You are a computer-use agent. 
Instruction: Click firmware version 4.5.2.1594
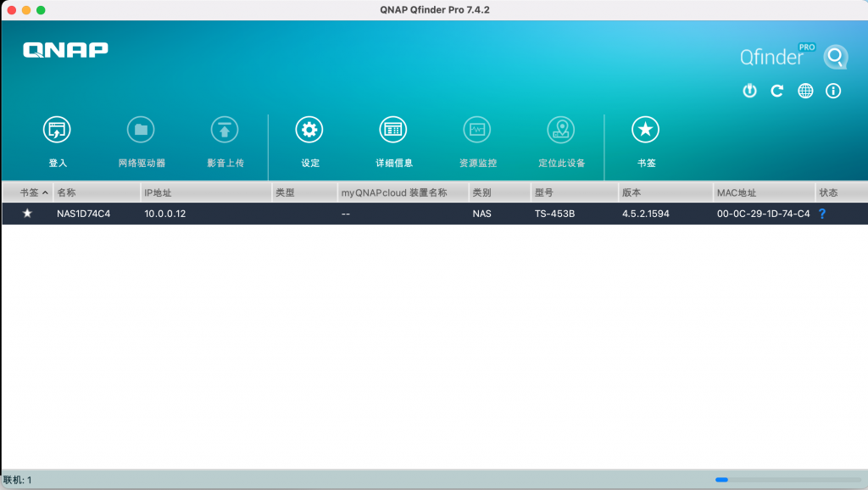click(645, 214)
